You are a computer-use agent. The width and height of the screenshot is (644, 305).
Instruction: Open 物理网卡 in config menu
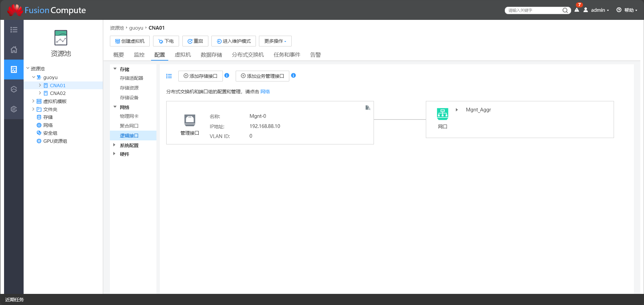pos(129,116)
